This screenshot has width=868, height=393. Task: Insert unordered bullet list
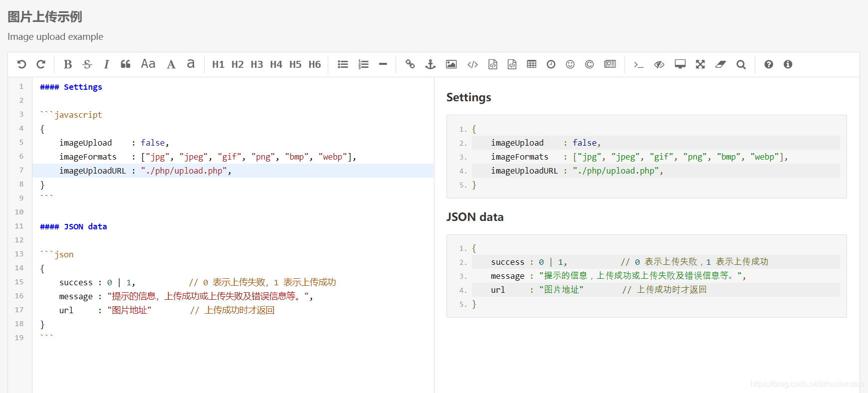[343, 64]
